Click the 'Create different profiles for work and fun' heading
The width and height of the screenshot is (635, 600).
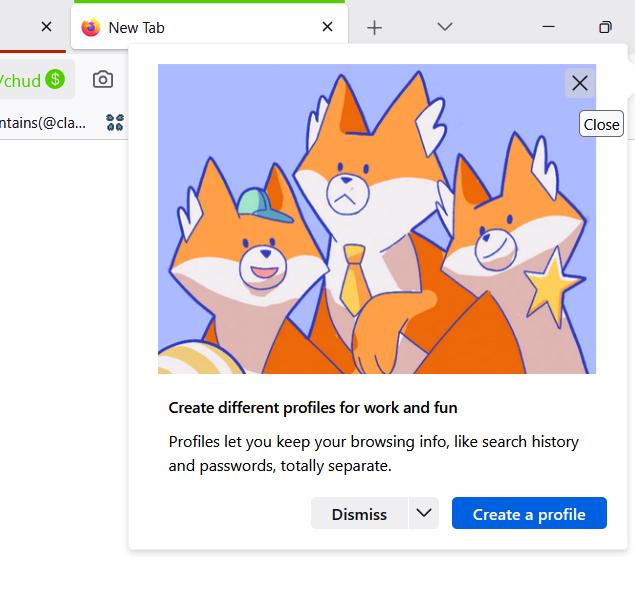[x=313, y=408]
